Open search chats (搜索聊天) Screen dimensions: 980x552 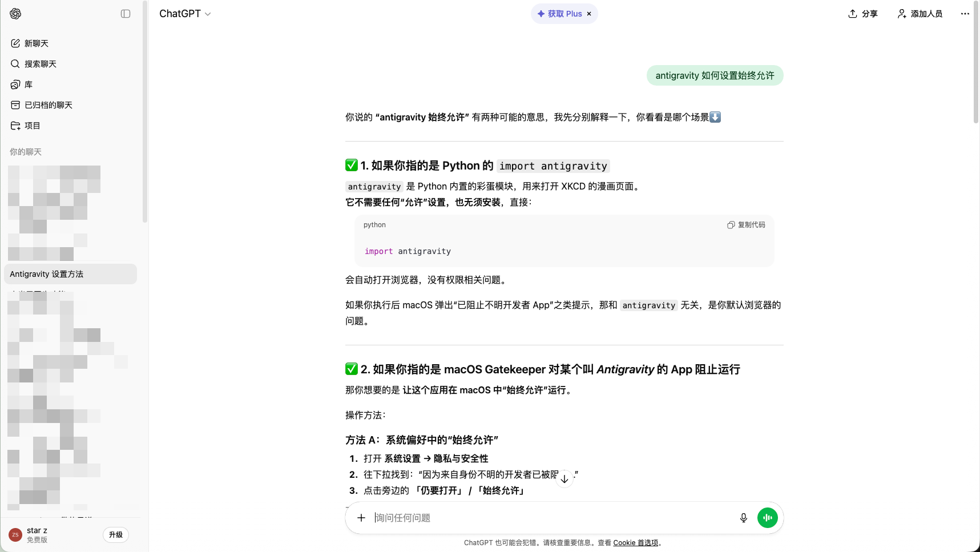click(40, 64)
